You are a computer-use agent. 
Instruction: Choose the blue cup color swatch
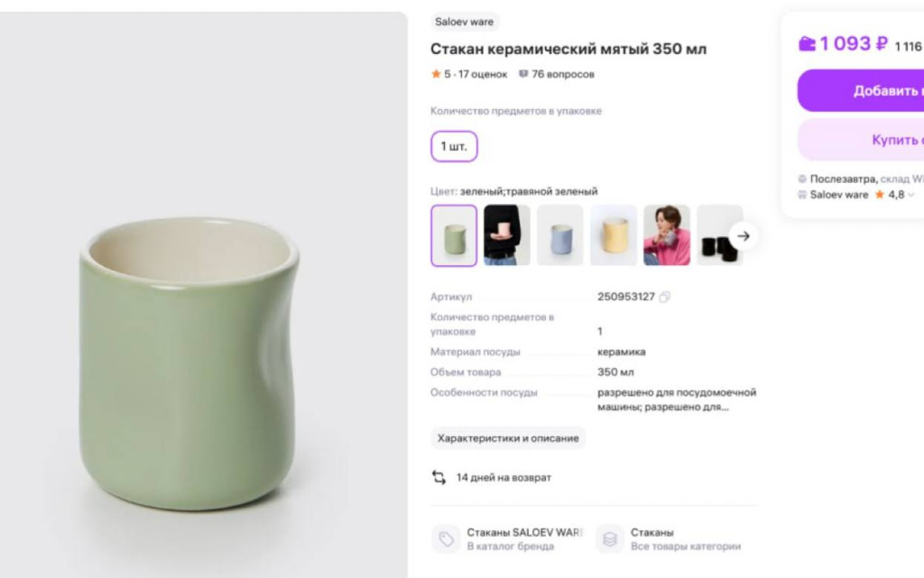coord(560,235)
